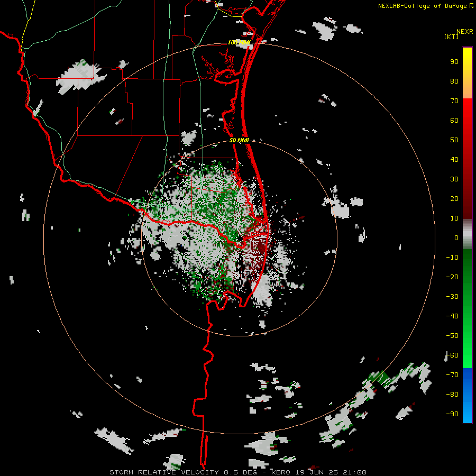The height and width of the screenshot is (476, 476).
Task: Click the -90 value on velocity scale
Action: coord(452,414)
